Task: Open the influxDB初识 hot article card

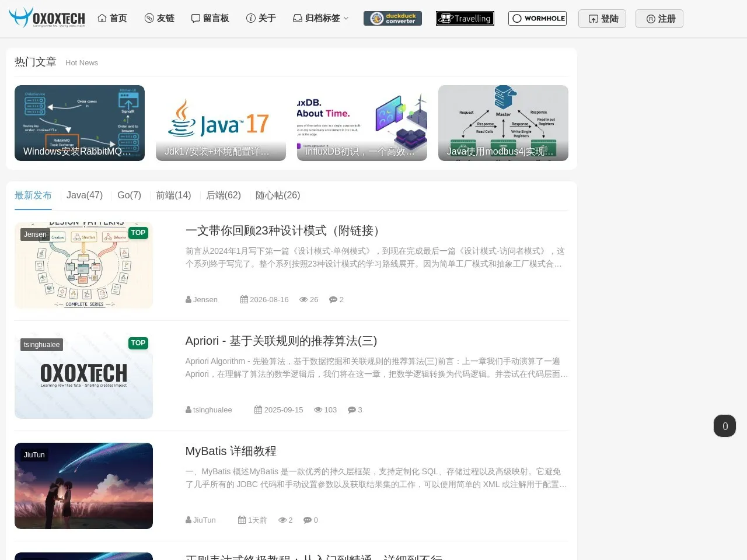Action: click(362, 123)
